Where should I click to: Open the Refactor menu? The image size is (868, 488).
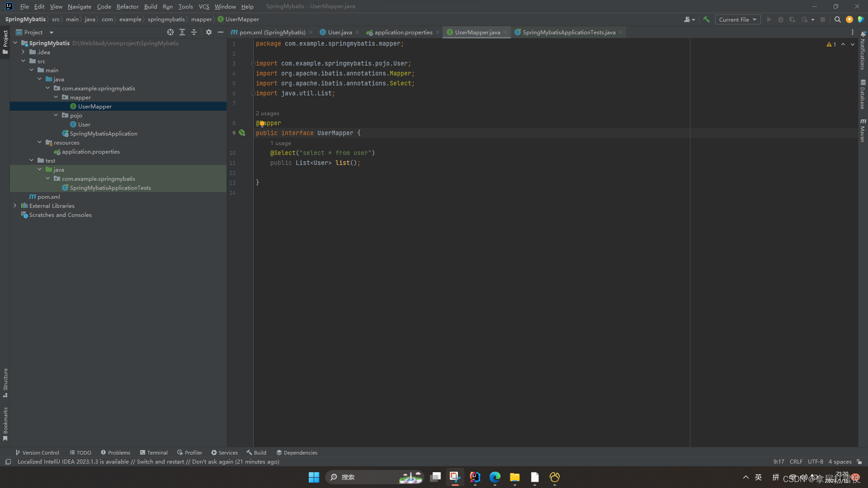(127, 6)
